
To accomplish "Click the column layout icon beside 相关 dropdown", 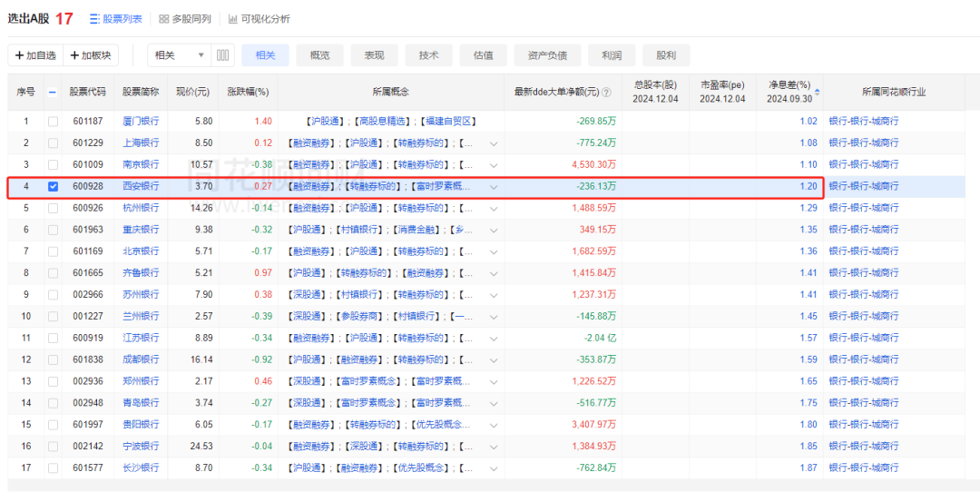I will pos(223,55).
